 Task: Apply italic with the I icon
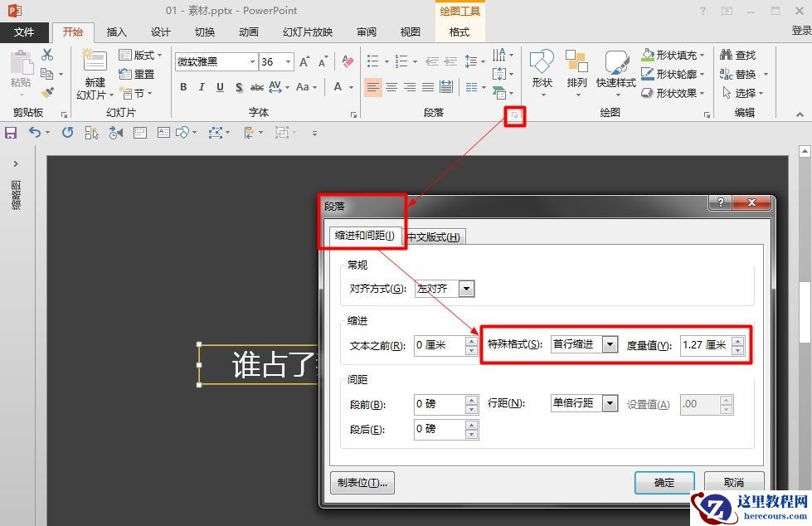coord(202,87)
